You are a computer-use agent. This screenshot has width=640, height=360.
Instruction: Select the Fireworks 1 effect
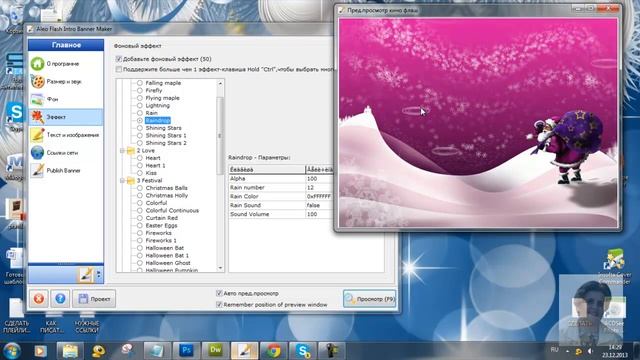pyautogui.click(x=161, y=240)
